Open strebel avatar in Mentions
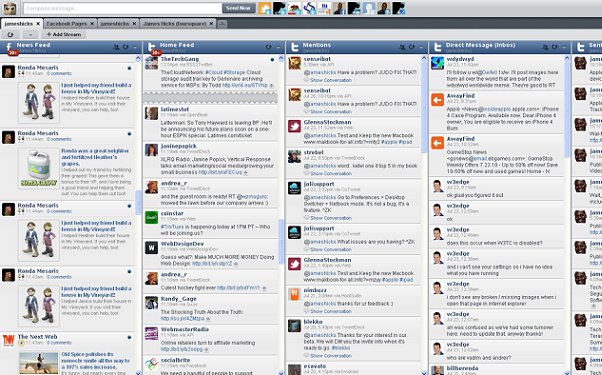The height and width of the screenshot is (375, 602). coord(294,156)
